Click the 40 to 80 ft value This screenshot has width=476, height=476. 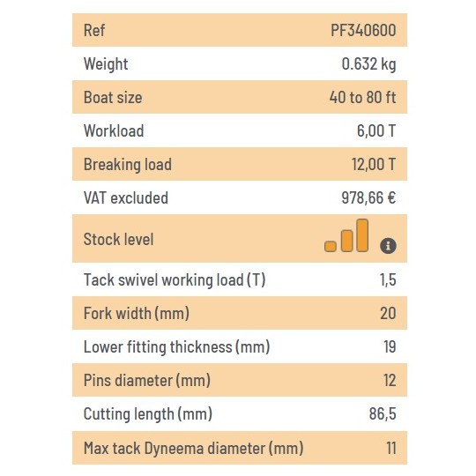coord(363,97)
